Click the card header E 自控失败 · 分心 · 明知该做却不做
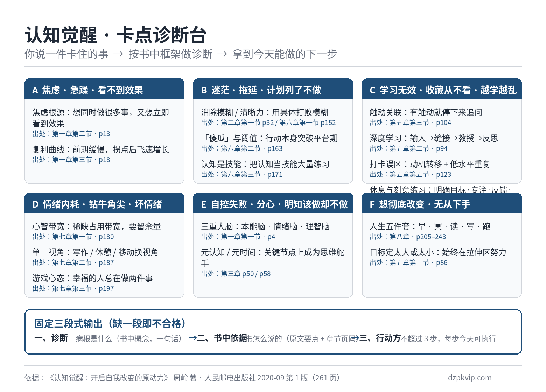 pos(273,203)
